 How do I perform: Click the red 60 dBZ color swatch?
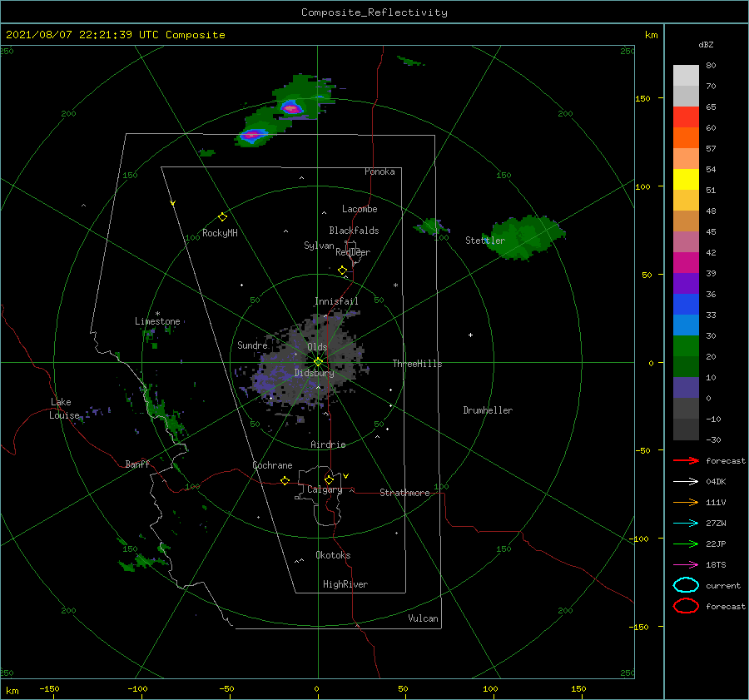coord(686,117)
